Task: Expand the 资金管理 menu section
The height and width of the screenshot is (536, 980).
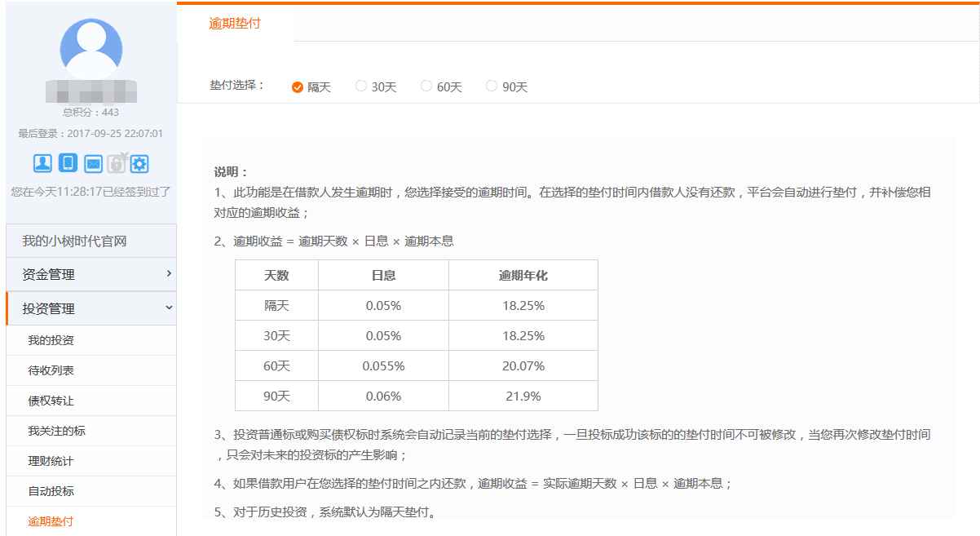Action: pyautogui.click(x=91, y=275)
